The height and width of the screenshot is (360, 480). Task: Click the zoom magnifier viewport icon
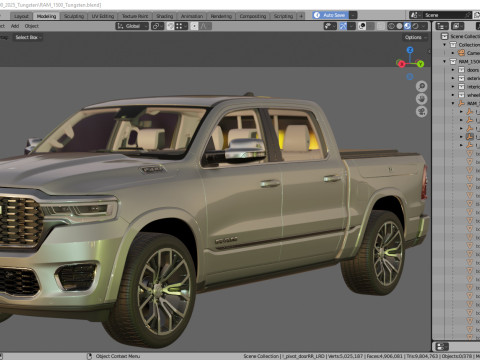[x=422, y=86]
